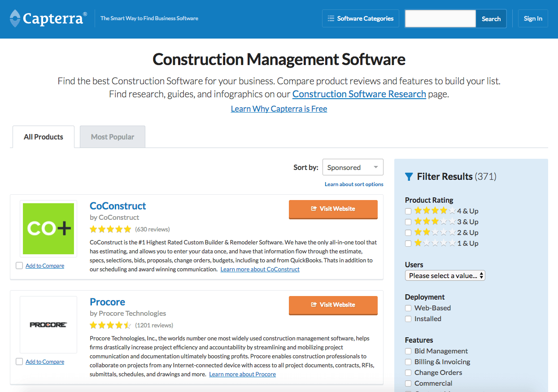Check the Bid Management feature filter
This screenshot has width=558, height=392.
[408, 351]
